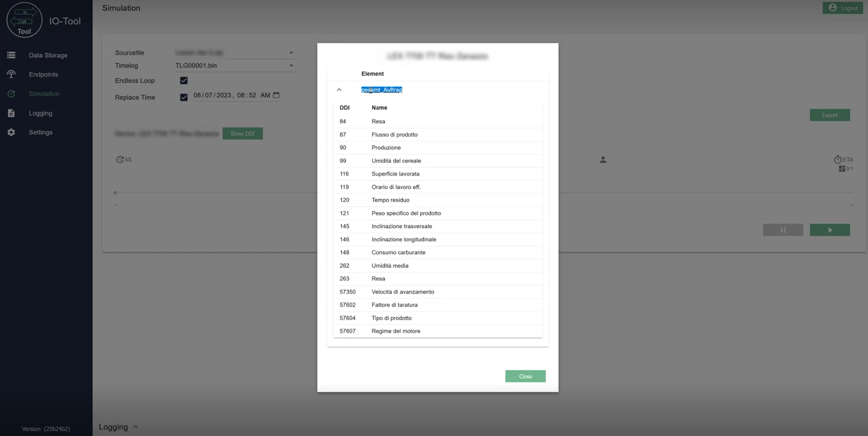Click the ETA stopwatch icon
Image resolution: width=868 pixels, height=436 pixels.
click(837, 159)
